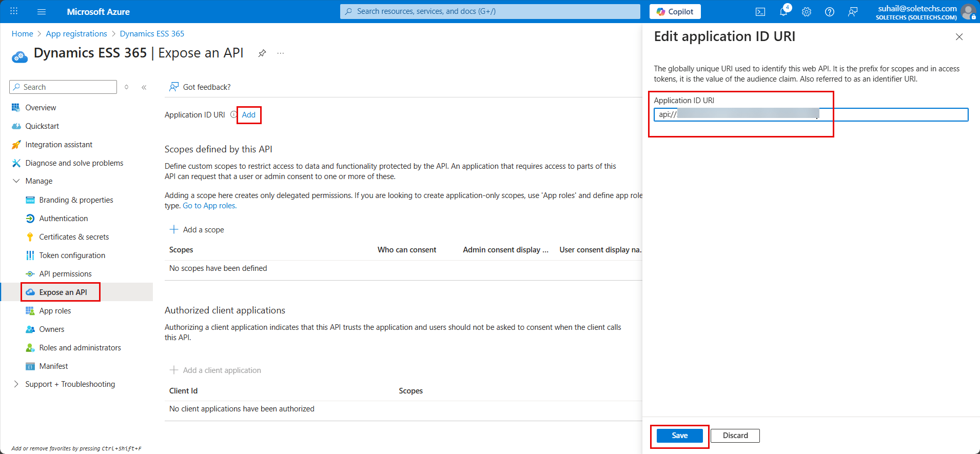
Task: Click the App roles icon
Action: tap(30, 311)
